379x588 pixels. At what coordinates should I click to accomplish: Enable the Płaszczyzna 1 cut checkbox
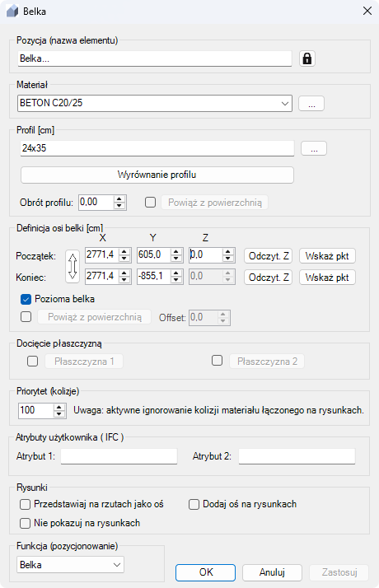[x=33, y=362]
